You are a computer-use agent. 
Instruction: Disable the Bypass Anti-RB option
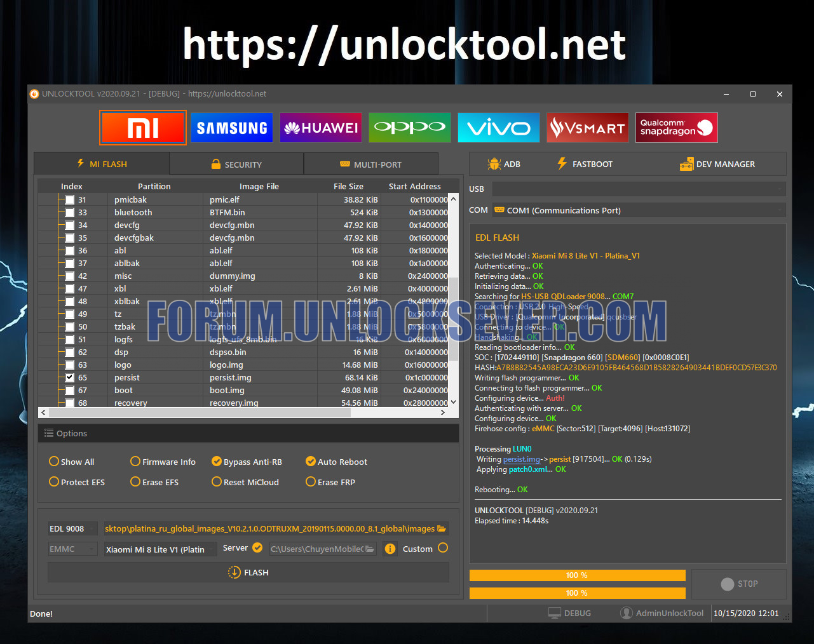217,461
